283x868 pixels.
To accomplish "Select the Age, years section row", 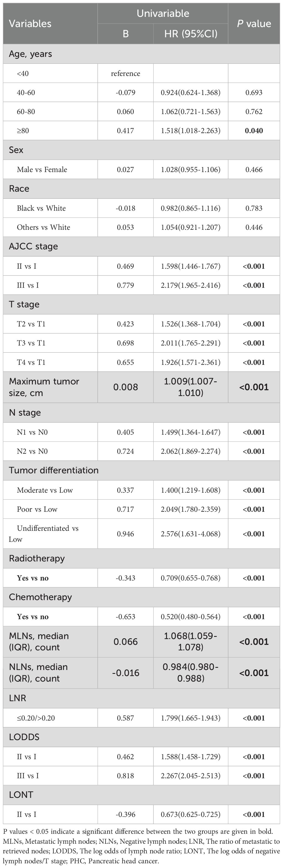I will coord(141,54).
